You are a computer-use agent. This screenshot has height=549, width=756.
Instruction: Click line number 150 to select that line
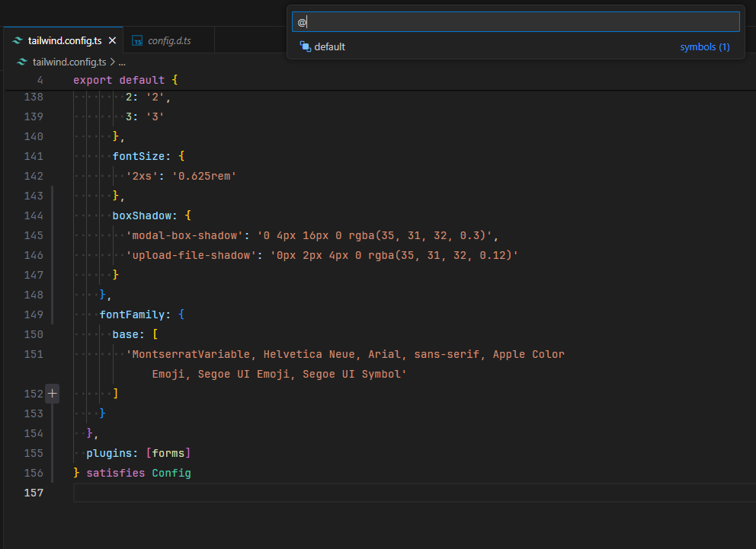click(x=34, y=334)
